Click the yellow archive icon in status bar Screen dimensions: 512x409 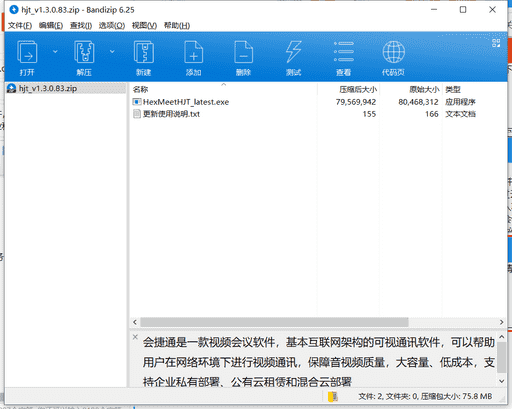coord(332,397)
